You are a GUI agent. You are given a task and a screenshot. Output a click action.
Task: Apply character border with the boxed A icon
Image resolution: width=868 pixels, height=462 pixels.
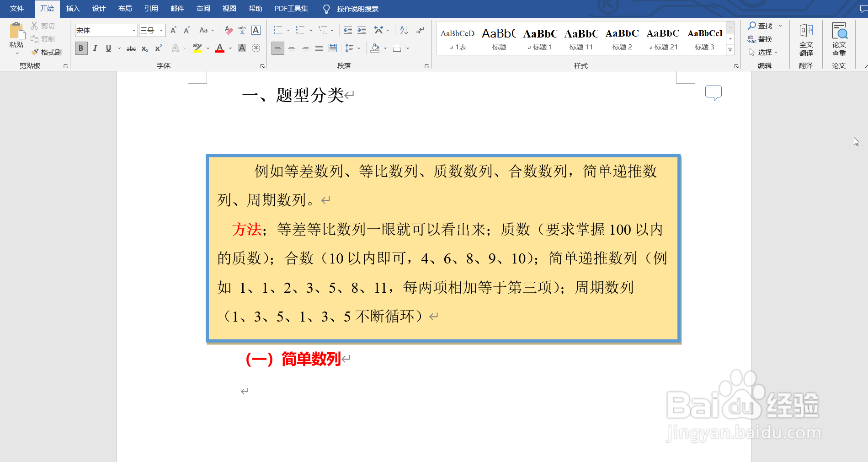pos(256,30)
